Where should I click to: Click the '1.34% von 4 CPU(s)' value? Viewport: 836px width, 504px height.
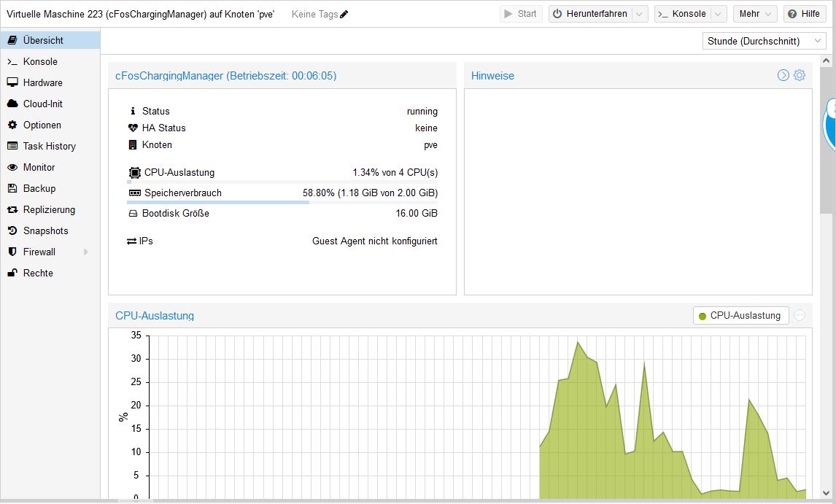click(x=395, y=173)
